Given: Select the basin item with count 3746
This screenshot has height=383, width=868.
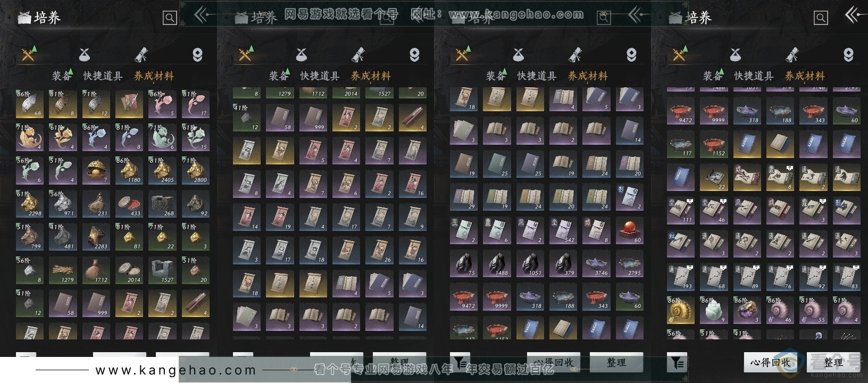Looking at the screenshot, I should click(596, 263).
